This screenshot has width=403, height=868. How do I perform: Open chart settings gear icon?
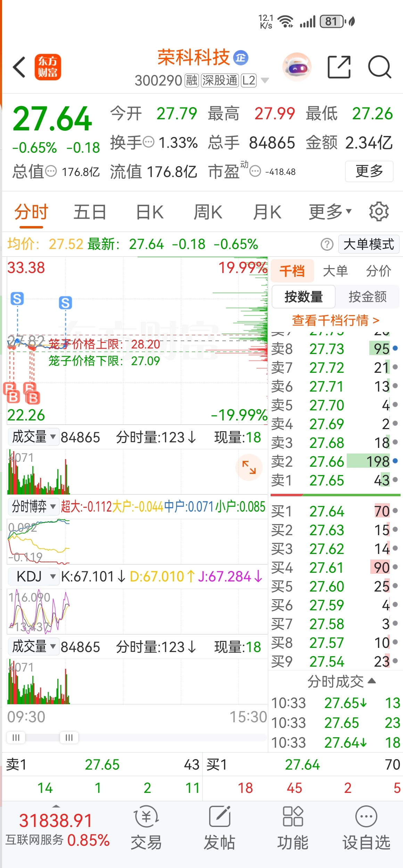pos(379,211)
